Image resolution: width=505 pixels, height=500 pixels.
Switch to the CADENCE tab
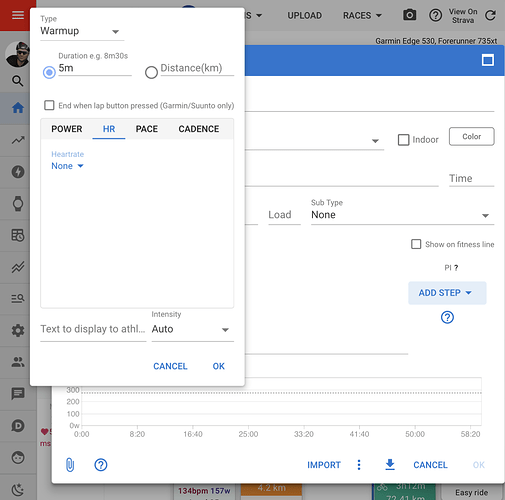199,129
